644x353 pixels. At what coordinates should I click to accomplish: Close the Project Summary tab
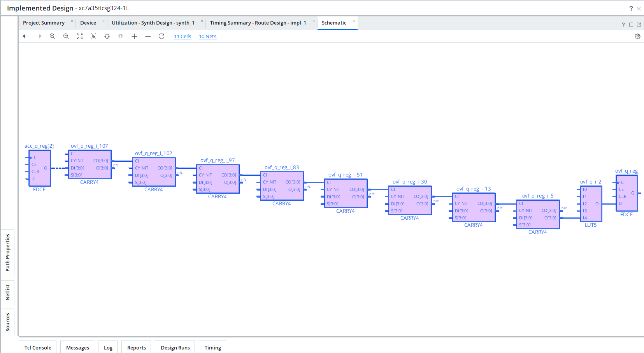tap(72, 21)
